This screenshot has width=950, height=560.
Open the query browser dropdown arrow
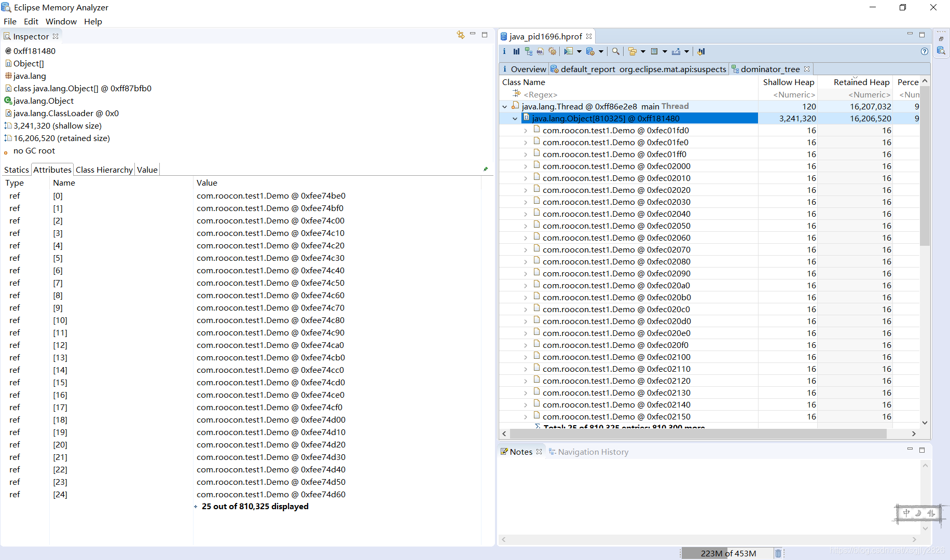coord(601,51)
